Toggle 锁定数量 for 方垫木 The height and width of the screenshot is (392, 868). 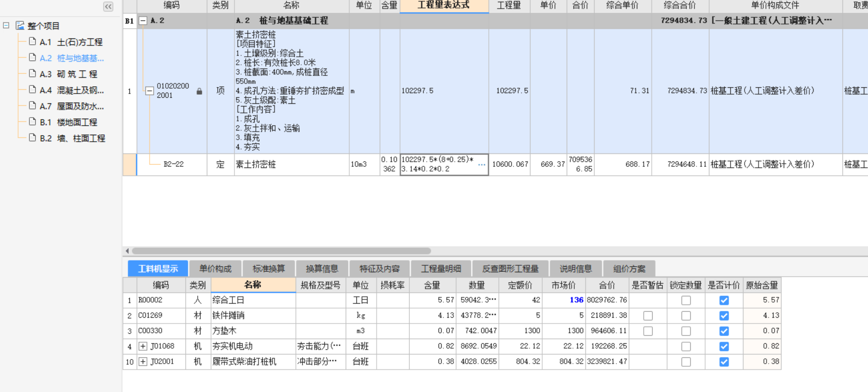(686, 331)
